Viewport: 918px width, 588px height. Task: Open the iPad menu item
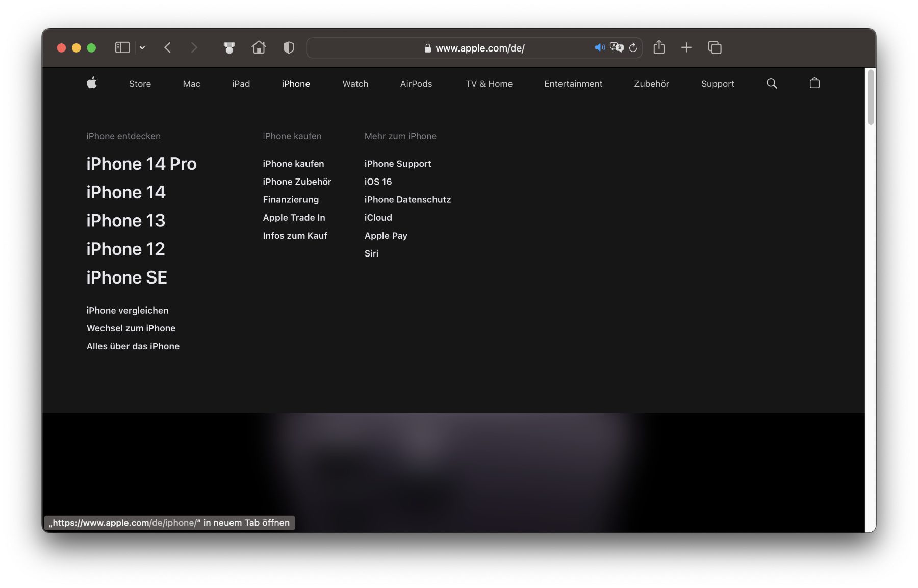[241, 84]
